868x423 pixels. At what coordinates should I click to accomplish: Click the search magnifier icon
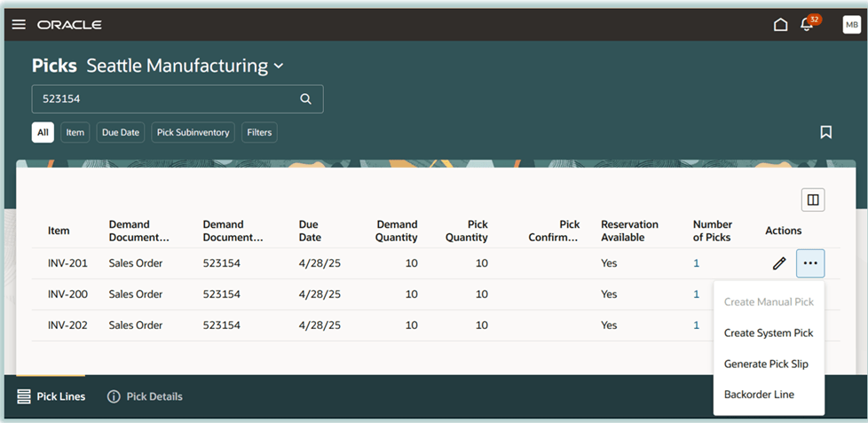click(305, 99)
